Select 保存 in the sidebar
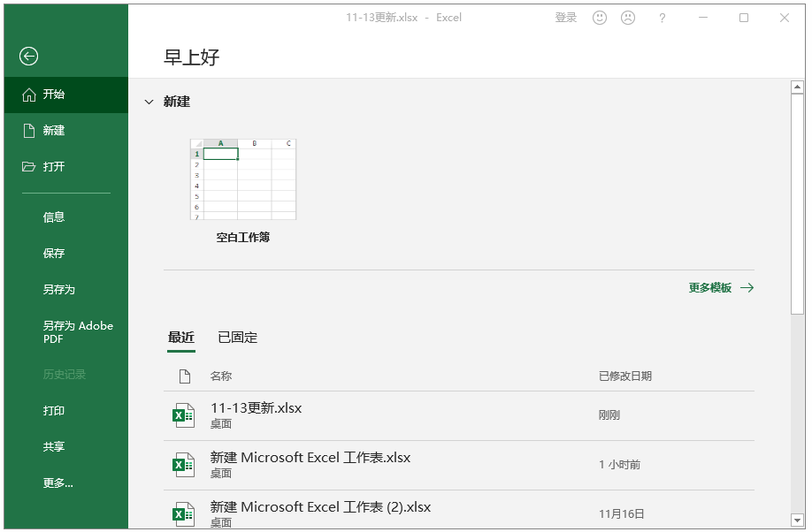812x532 pixels. [x=54, y=253]
